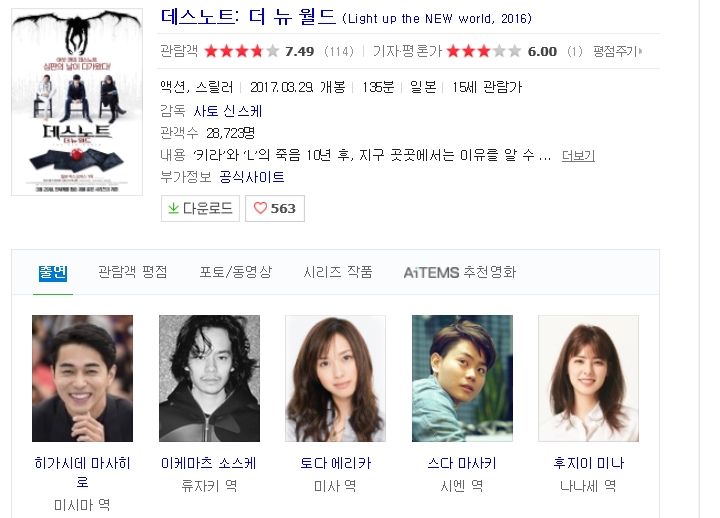The width and height of the screenshot is (720, 518).
Task: Click 후지이 미나 name link
Action: (x=588, y=463)
